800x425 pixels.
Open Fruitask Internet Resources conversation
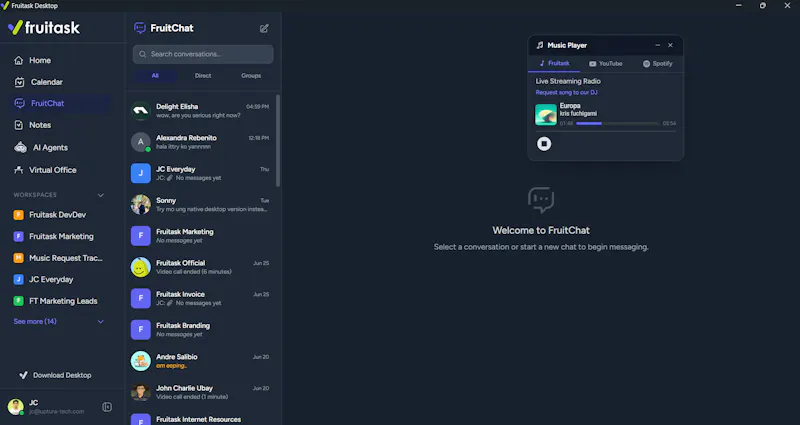[201, 419]
